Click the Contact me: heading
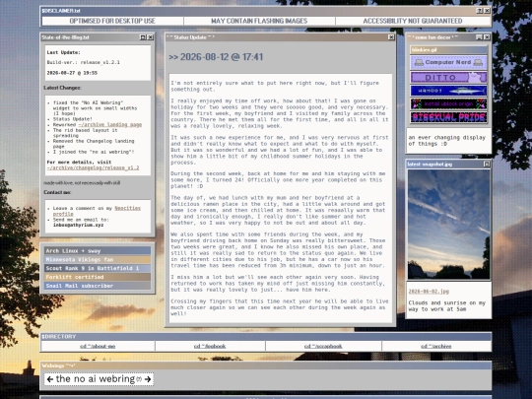532x399 pixels. [x=57, y=192]
